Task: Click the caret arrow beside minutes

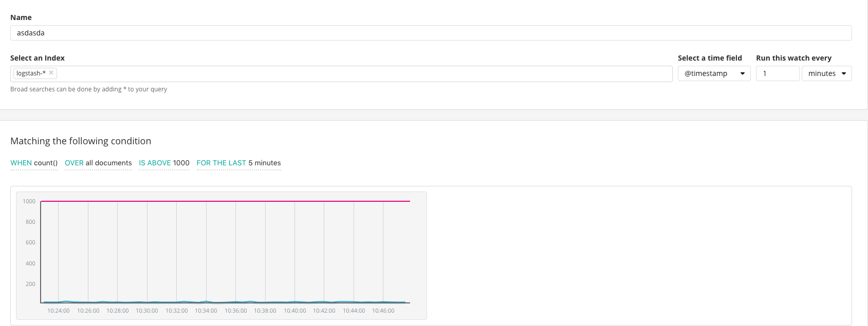Action: pyautogui.click(x=843, y=74)
